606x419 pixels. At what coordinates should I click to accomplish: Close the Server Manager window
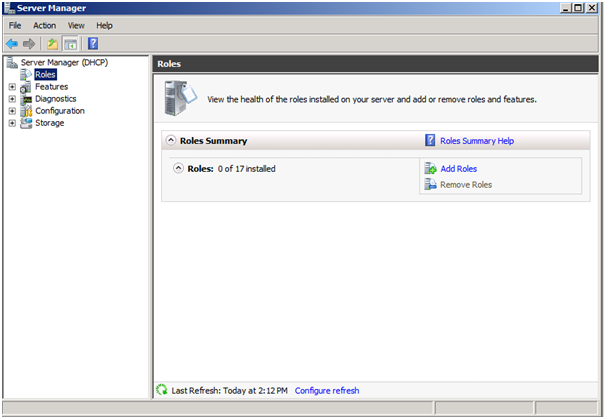click(x=592, y=8)
